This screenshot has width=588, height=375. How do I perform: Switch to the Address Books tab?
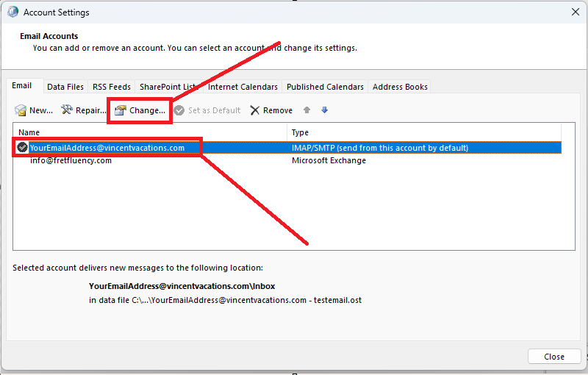tap(400, 87)
